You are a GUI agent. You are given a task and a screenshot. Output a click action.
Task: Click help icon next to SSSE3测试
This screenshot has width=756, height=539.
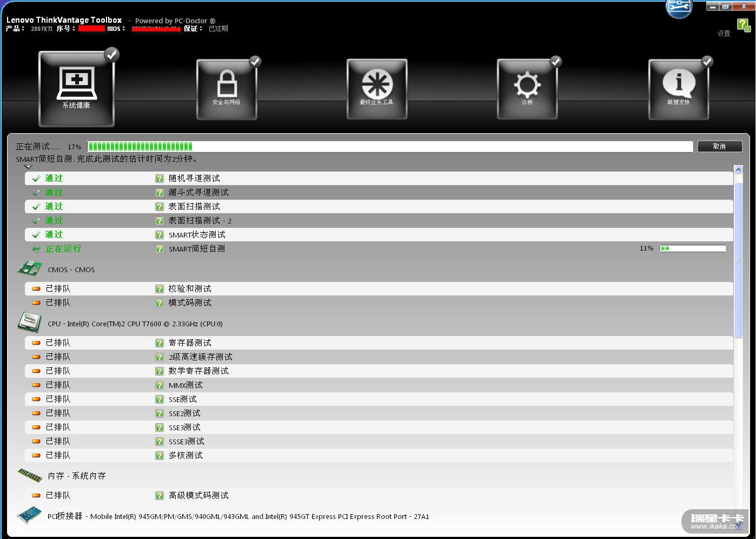tap(160, 442)
